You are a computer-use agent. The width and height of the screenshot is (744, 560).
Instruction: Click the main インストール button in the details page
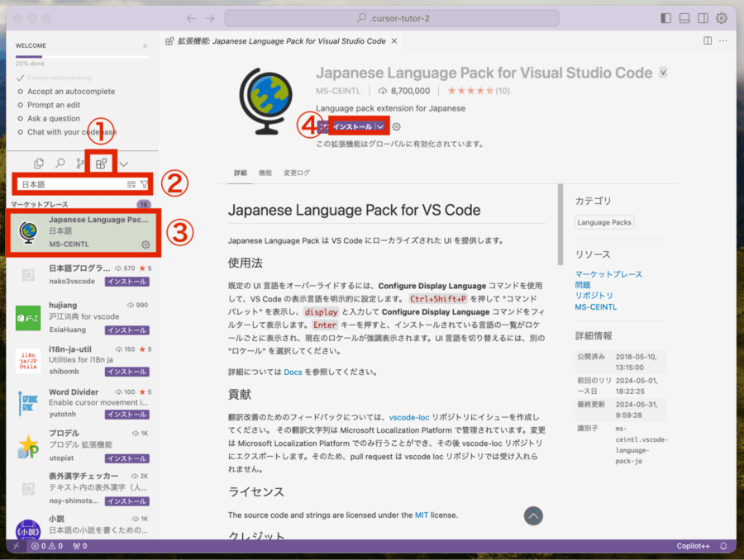(x=351, y=126)
